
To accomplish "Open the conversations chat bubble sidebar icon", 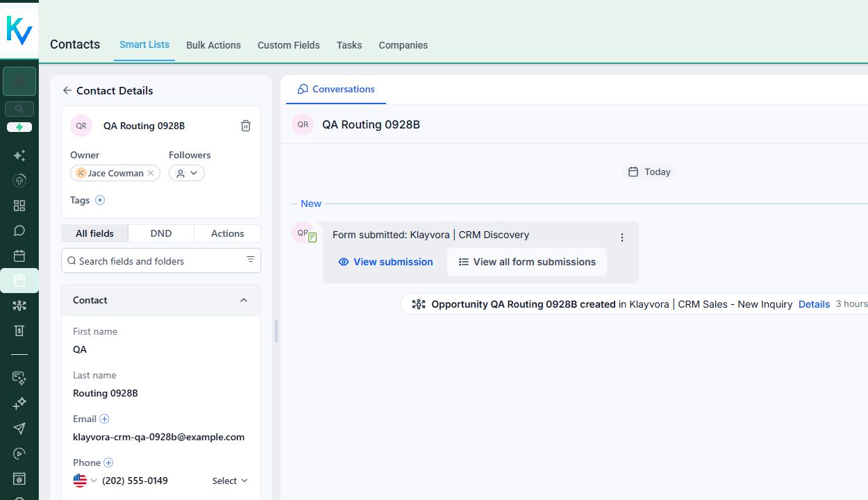I will pyautogui.click(x=19, y=231).
